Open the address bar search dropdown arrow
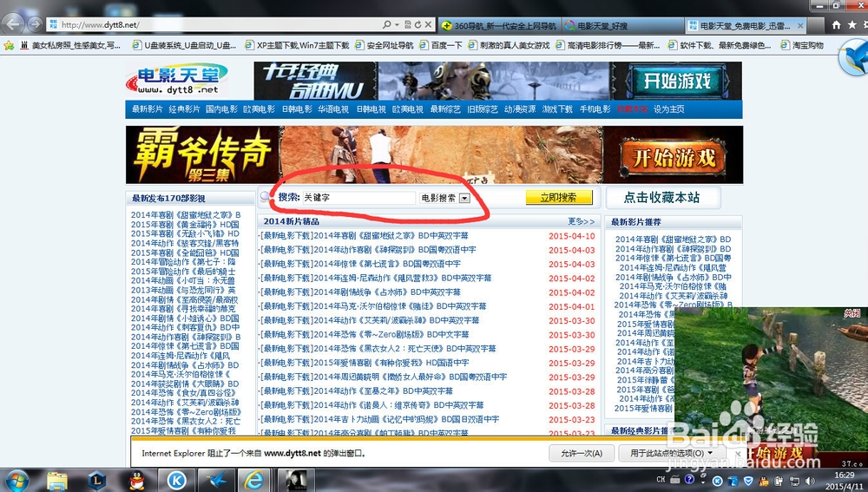The height and width of the screenshot is (492, 868). 397,25
